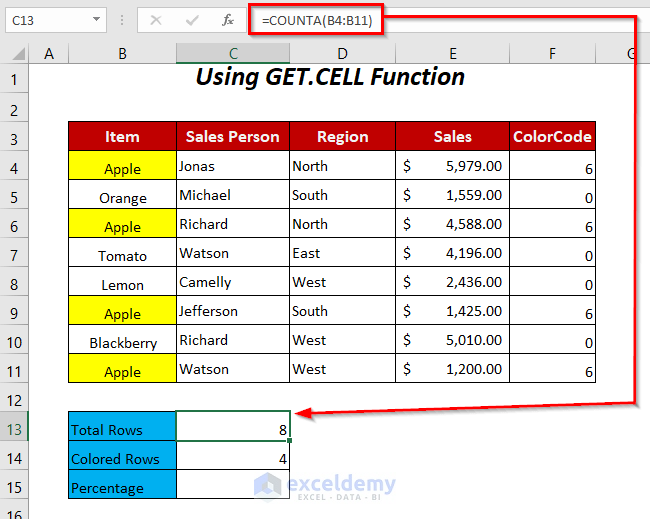Click the 'Total Rows' label cell
Screen dimensions: 650x519
[122, 426]
